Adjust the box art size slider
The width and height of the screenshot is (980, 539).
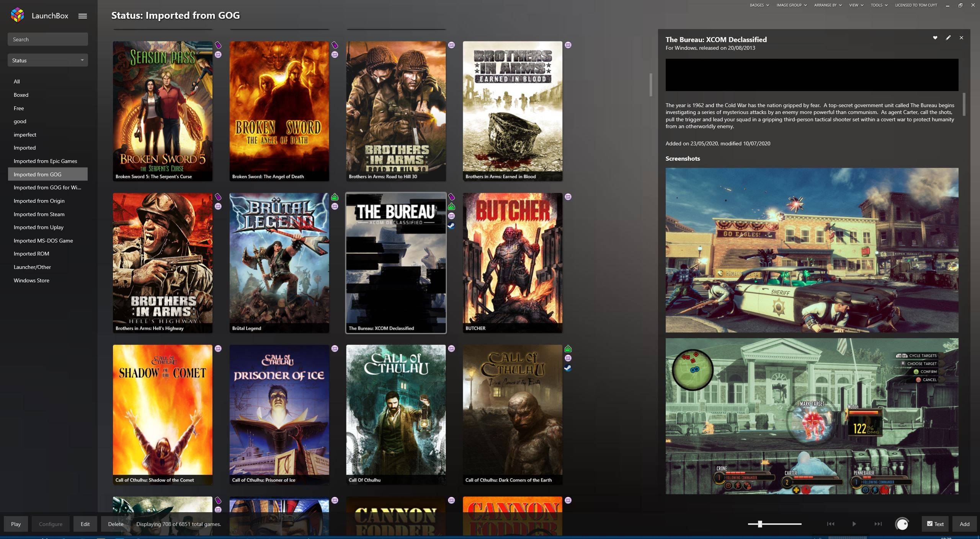tap(774, 524)
